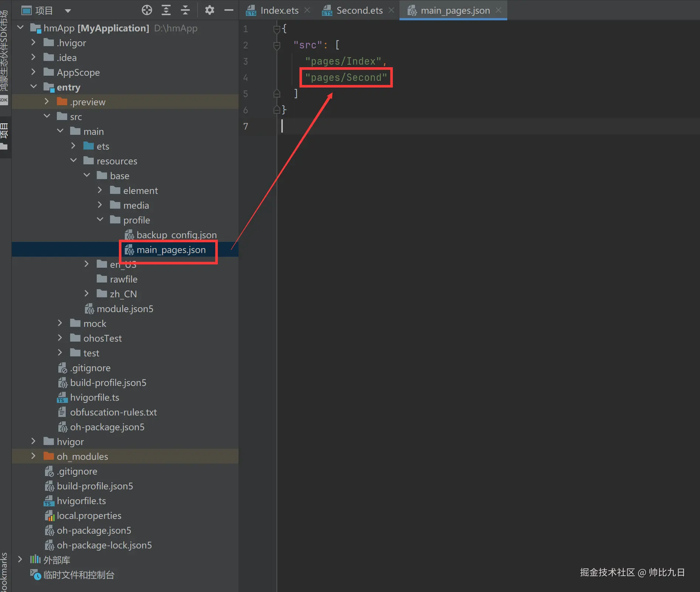Click root oh-package.json5 file icon

point(49,530)
